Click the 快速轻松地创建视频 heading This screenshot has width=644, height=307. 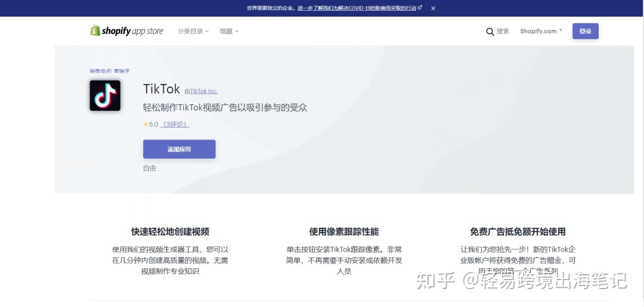click(171, 231)
